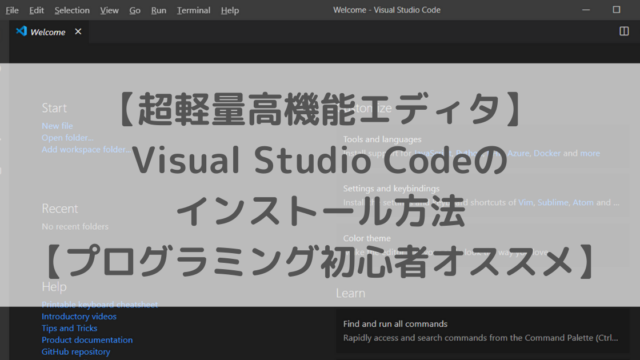
Task: Open the Terminal menu
Action: pos(193,10)
